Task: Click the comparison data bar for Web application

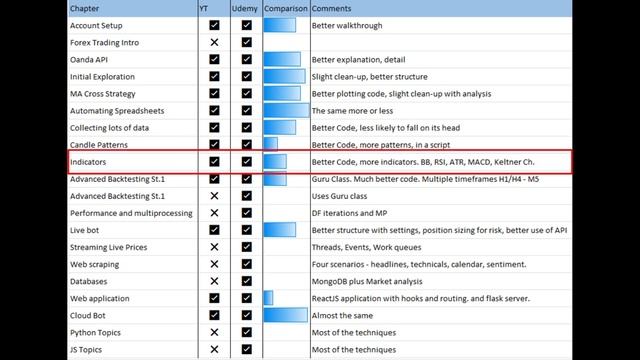Action: [268, 298]
